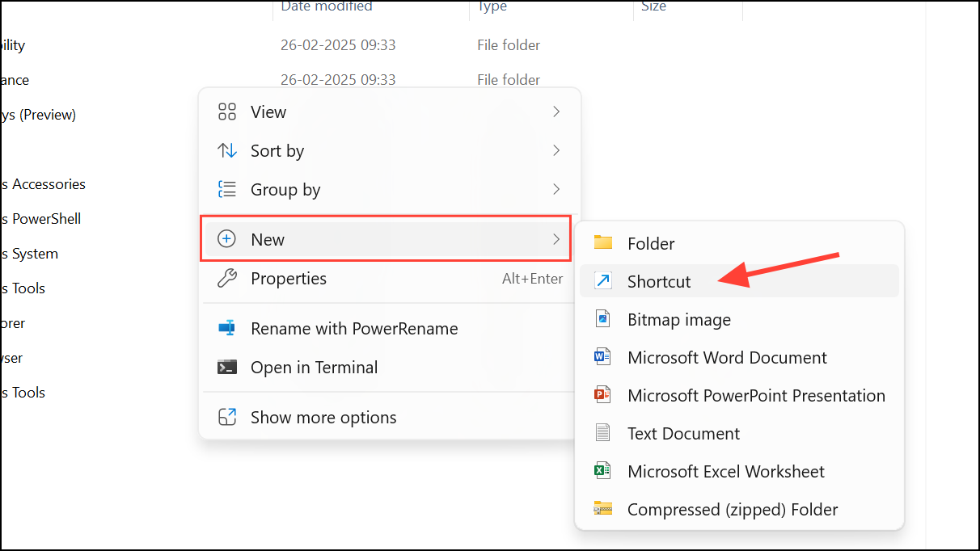The height and width of the screenshot is (551, 980).
Task: Create a new Microsoft Word Document
Action: (x=739, y=357)
